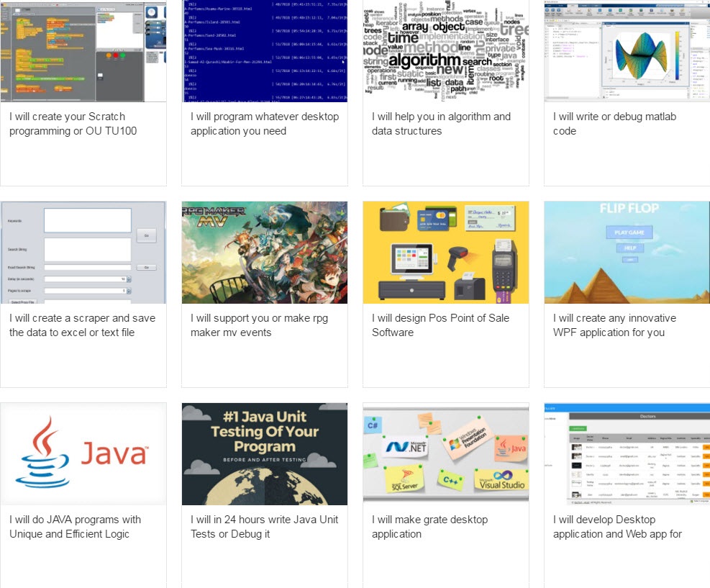Viewport: 710px width, 588px height.
Task: Open the Java logo thumbnail
Action: pos(83,453)
